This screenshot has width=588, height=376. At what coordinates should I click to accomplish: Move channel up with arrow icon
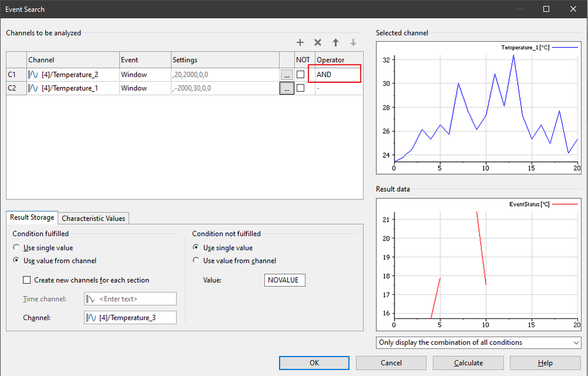[x=335, y=42]
